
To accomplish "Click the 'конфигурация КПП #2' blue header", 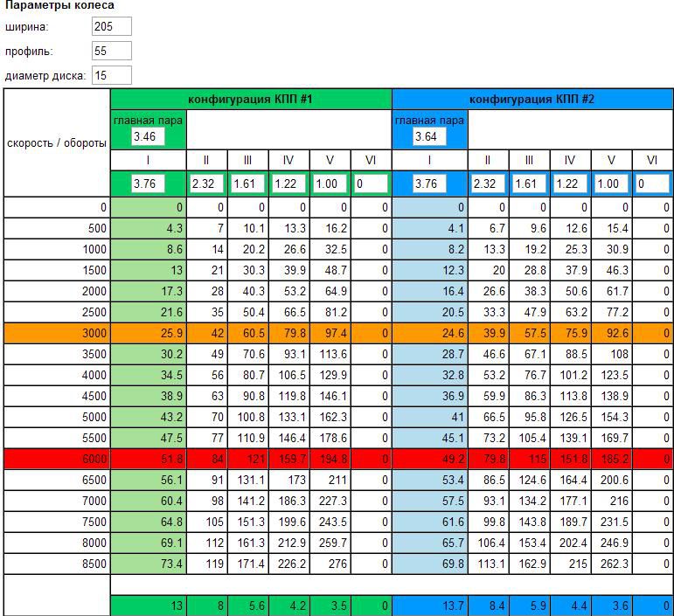I will pos(532,100).
